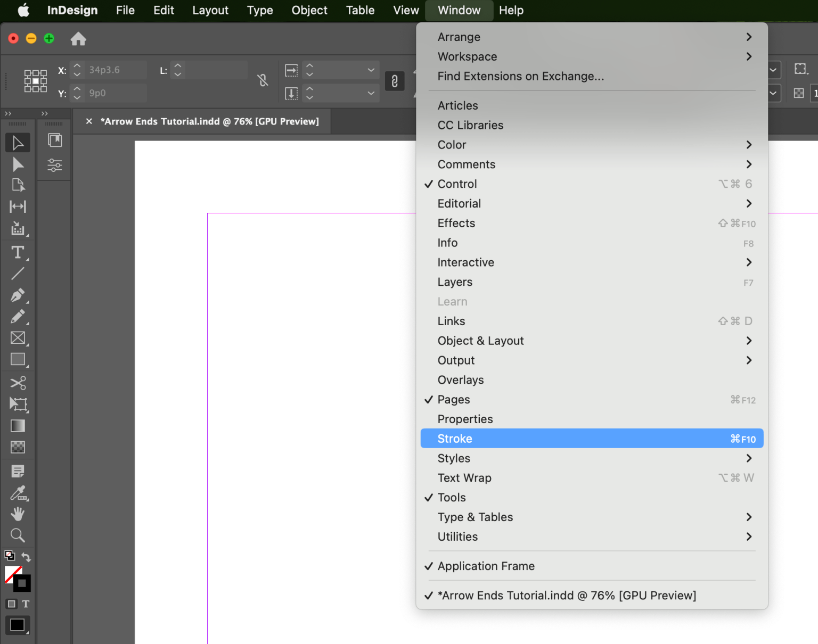Open the Effects panel via menu
818x644 pixels.
pyautogui.click(x=456, y=223)
